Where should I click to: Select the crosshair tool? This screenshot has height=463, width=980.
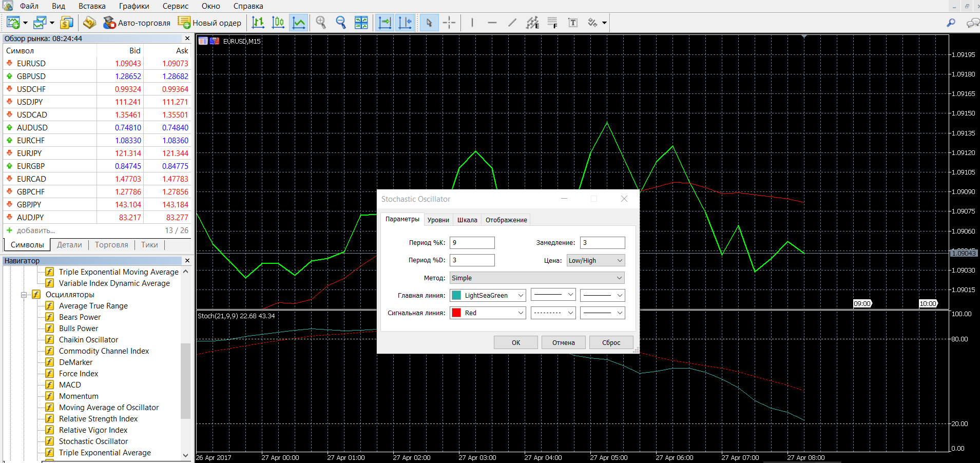point(449,23)
